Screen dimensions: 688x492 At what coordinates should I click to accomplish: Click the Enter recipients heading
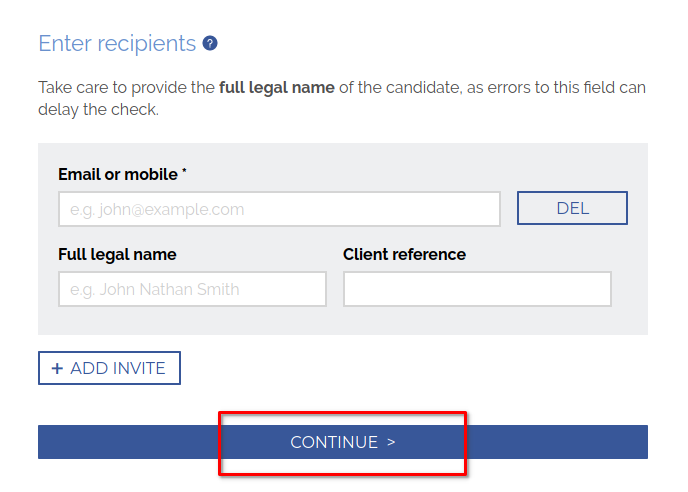point(117,44)
